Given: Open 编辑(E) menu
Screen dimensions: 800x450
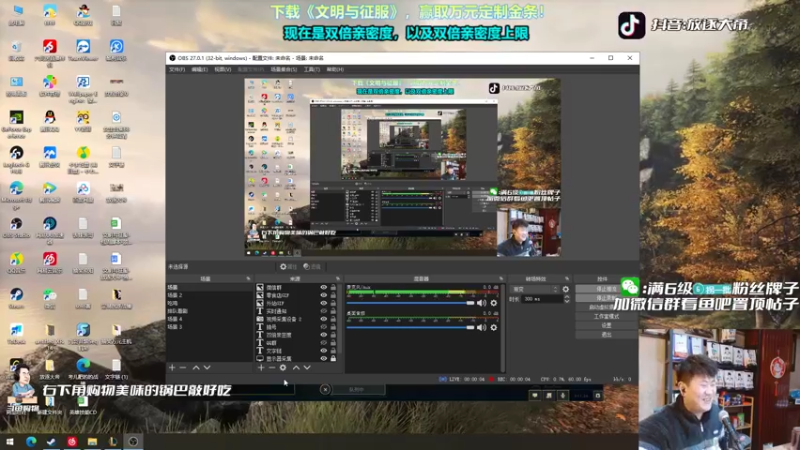Looking at the screenshot, I should coord(199,69).
